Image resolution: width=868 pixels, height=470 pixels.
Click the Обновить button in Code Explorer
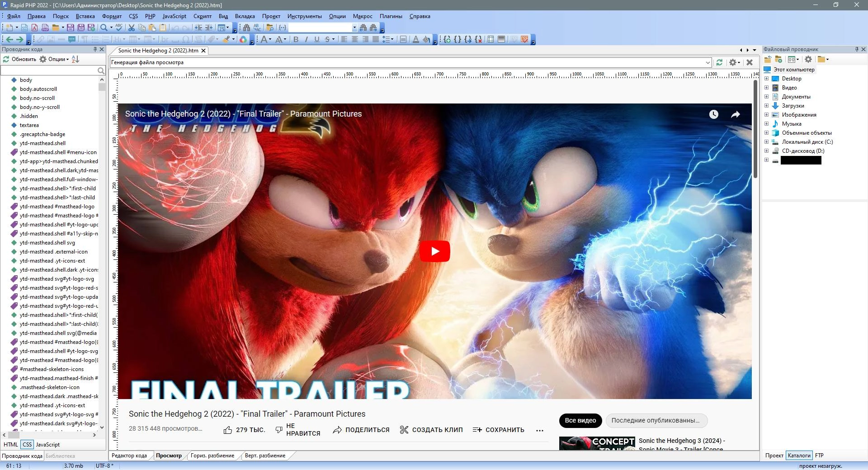pos(19,59)
